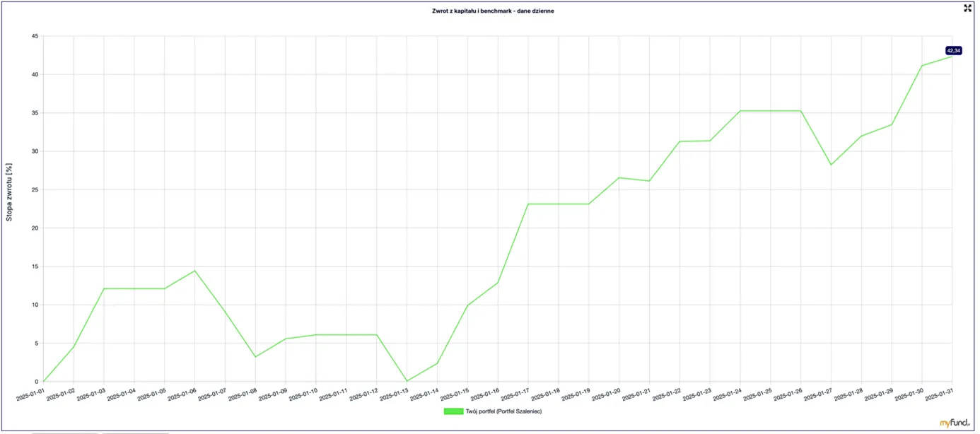980x434 pixels.
Task: Click the Stopa zwrotu [%] axis title
Action: pyautogui.click(x=9, y=192)
